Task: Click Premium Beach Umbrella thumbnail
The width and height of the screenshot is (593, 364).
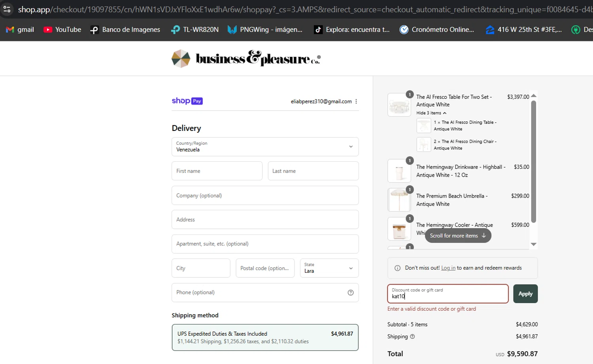Action: click(x=399, y=200)
